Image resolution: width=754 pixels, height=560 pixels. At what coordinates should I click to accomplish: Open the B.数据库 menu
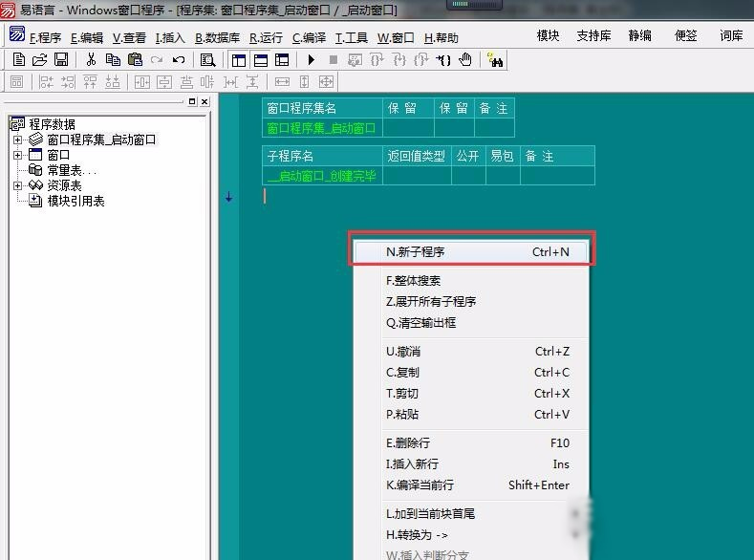[217, 37]
